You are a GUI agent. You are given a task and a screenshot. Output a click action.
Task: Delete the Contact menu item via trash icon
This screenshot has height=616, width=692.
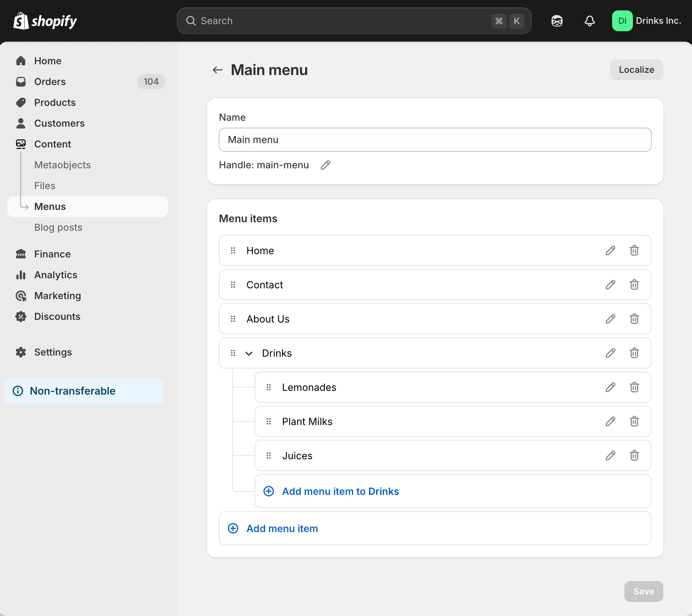click(634, 285)
